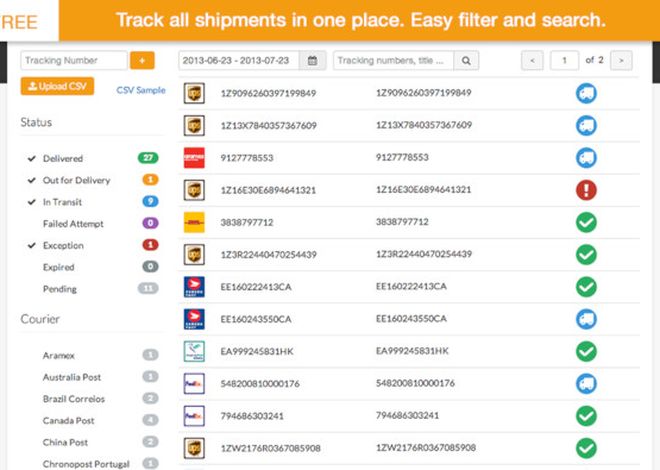
Task: Click the DHL logo for shipment 3838797712
Action: pyautogui.click(x=194, y=222)
